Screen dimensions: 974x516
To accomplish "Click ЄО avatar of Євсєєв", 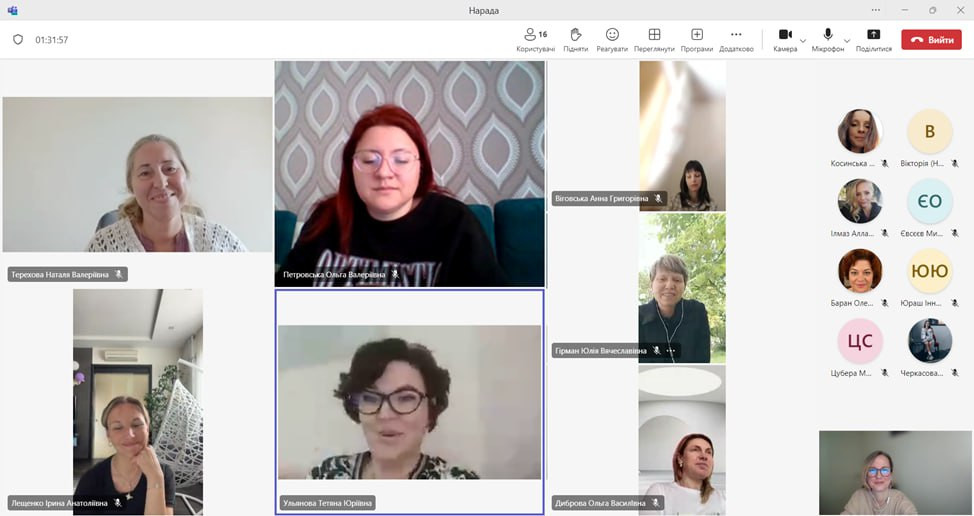I will (930, 201).
